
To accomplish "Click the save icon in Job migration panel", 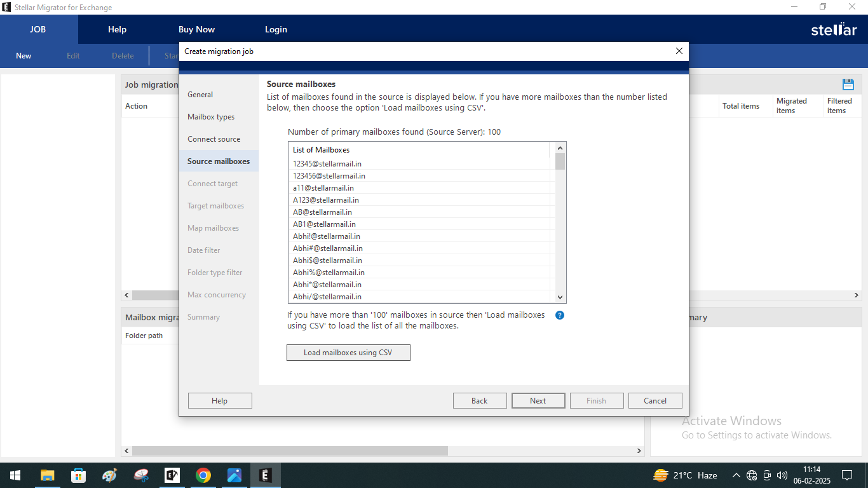I will (x=848, y=85).
